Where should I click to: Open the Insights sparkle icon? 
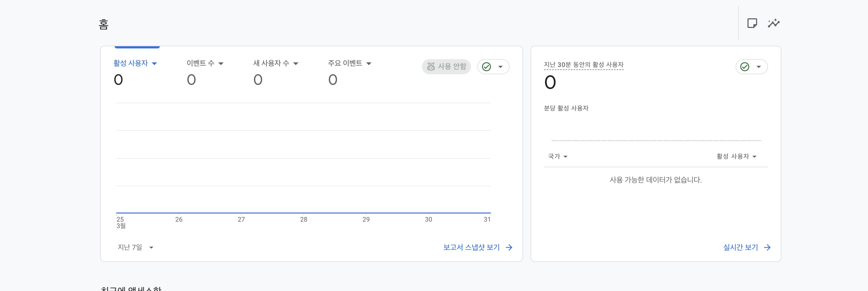pyautogui.click(x=774, y=23)
